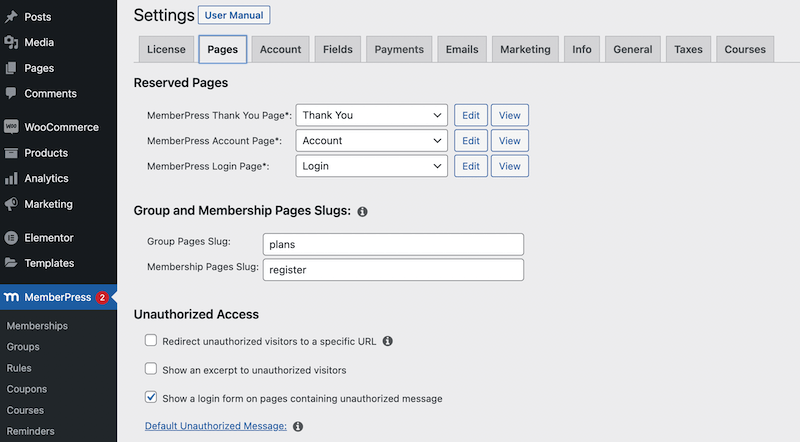Click info icon next to Redirect unauthorized visitors
The image size is (800, 442).
point(388,341)
